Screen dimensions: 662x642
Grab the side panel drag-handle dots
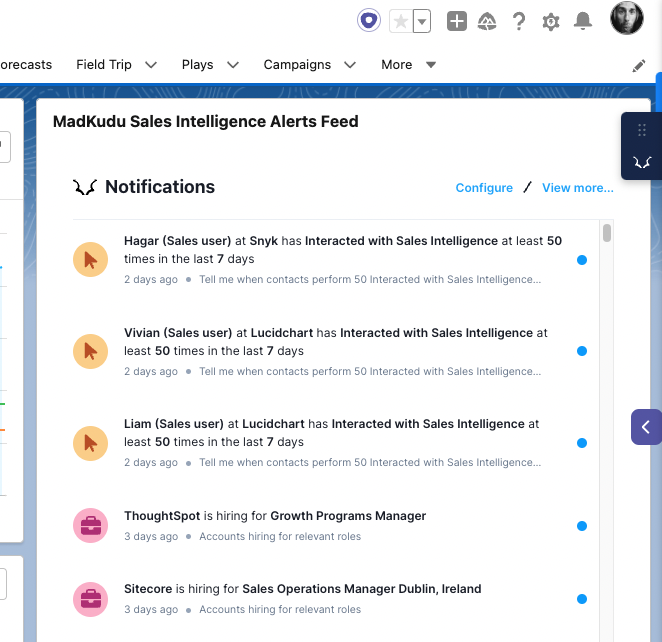coord(642,130)
